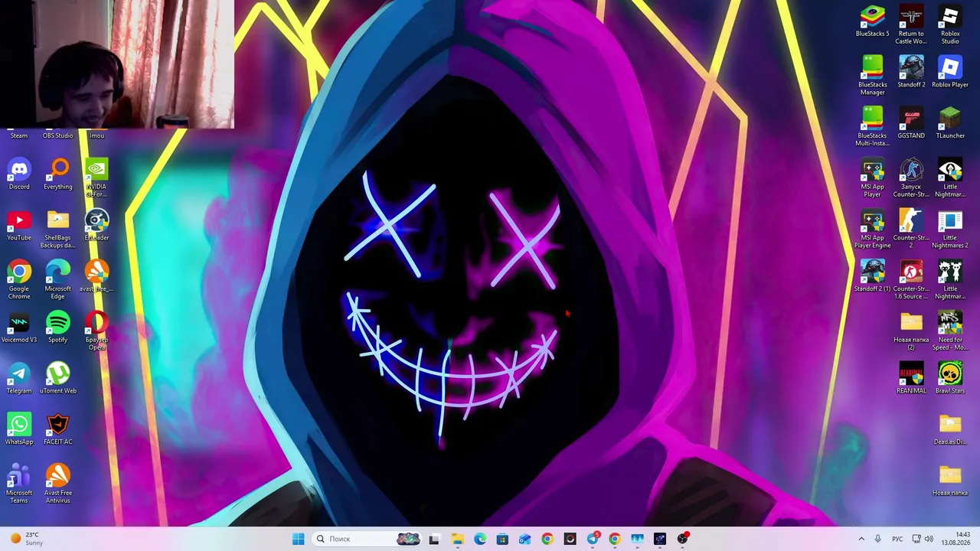Open the Voicemod V3 shortcut
This screenshot has width=980, height=551.
coord(19,328)
